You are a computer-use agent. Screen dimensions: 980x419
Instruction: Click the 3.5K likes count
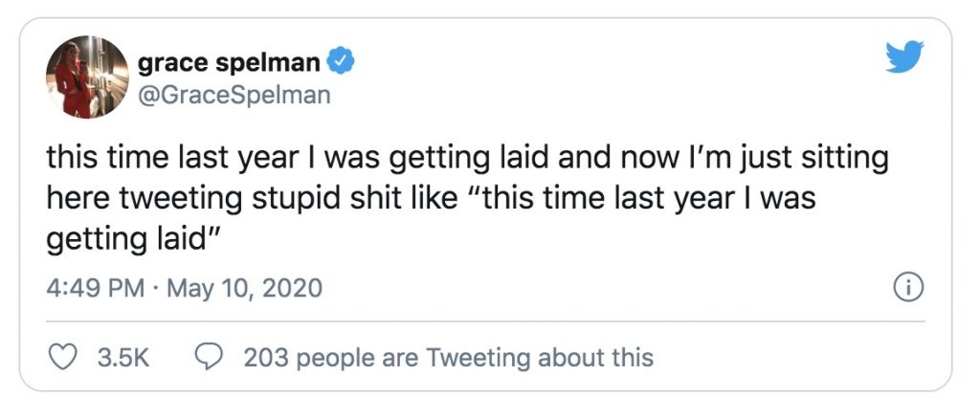[x=123, y=358]
